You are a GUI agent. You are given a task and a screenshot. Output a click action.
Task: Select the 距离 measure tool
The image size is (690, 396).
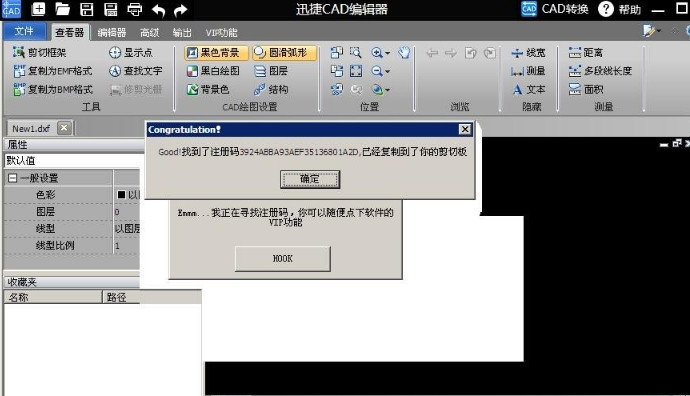[585, 53]
